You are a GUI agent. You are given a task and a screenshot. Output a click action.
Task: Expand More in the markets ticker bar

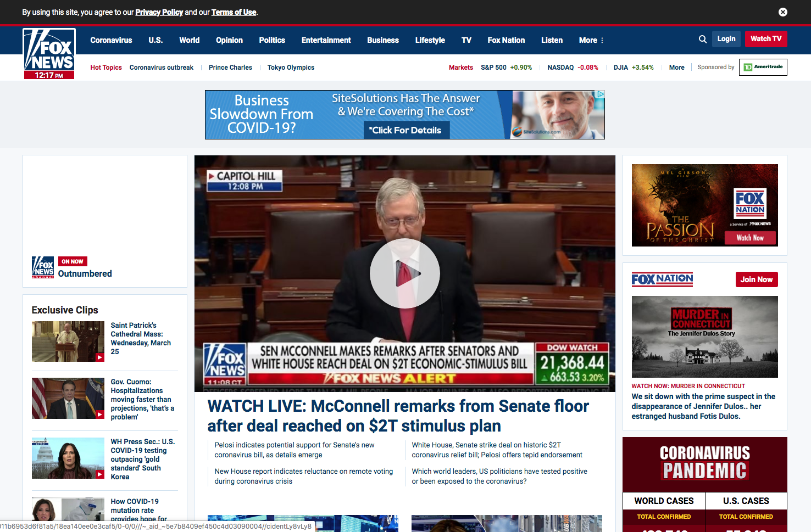(676, 67)
